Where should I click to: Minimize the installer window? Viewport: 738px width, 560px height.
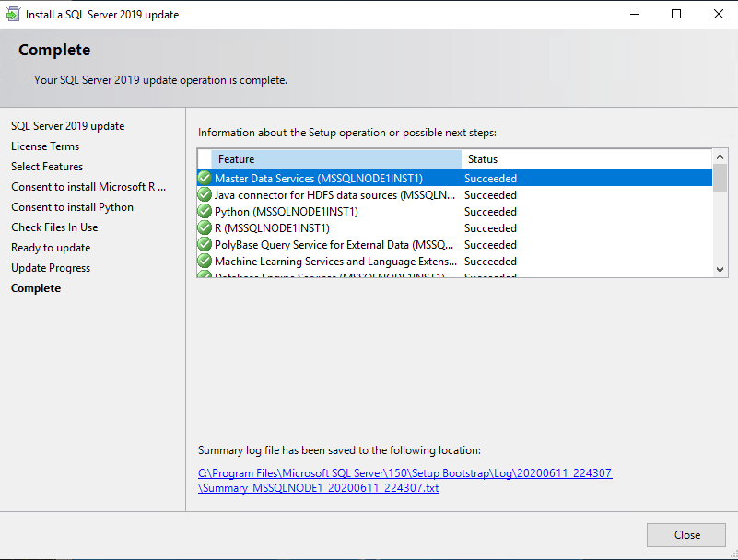(x=635, y=14)
